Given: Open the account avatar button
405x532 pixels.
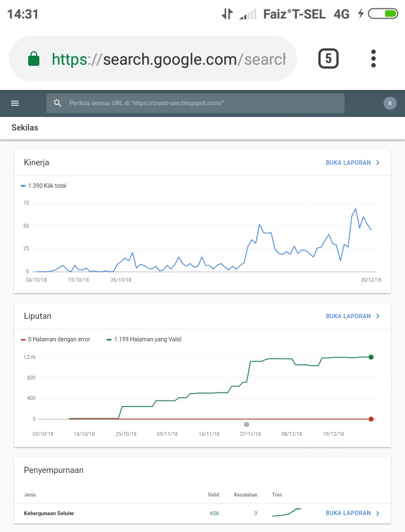Looking at the screenshot, I should pyautogui.click(x=390, y=103).
